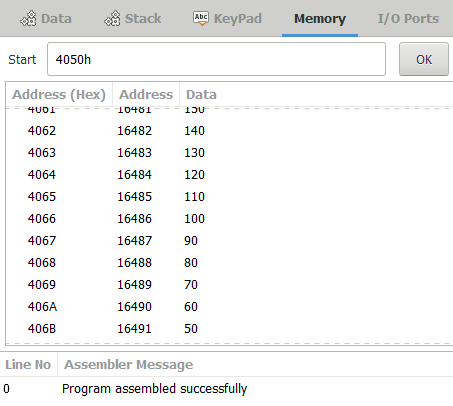Select the row with data value 100
Image resolution: width=453 pixels, height=406 pixels.
pyautogui.click(x=229, y=219)
